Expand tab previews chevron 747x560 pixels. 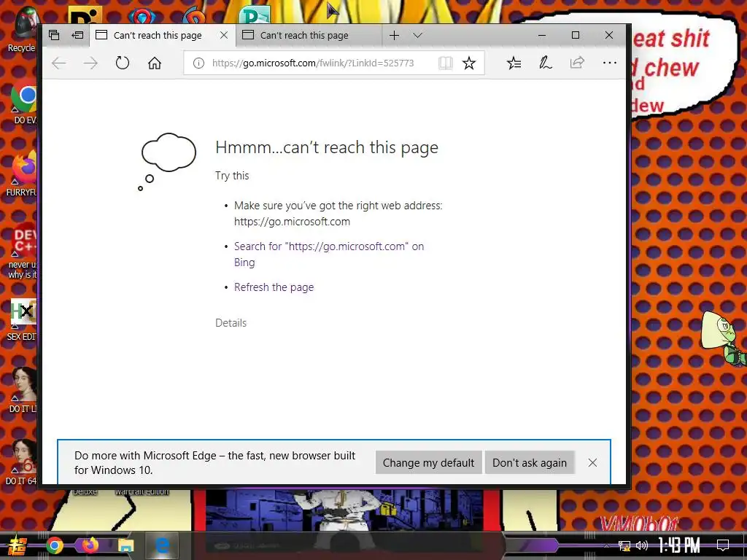[417, 35]
